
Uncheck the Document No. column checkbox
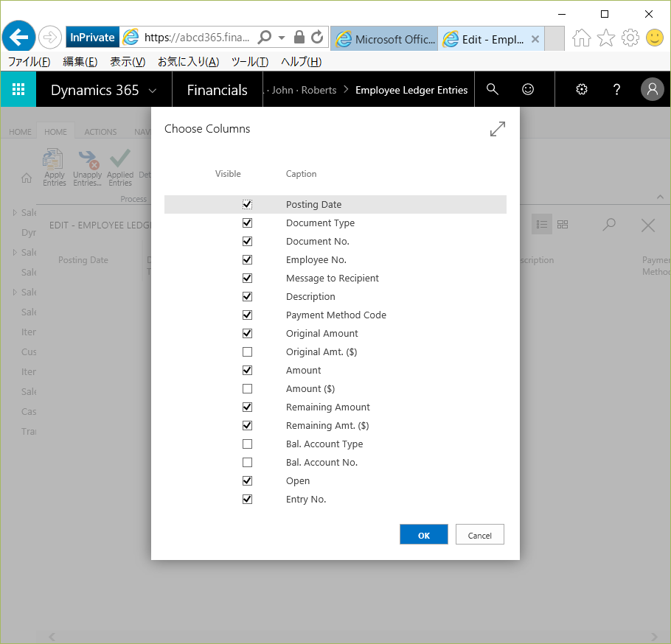247,241
